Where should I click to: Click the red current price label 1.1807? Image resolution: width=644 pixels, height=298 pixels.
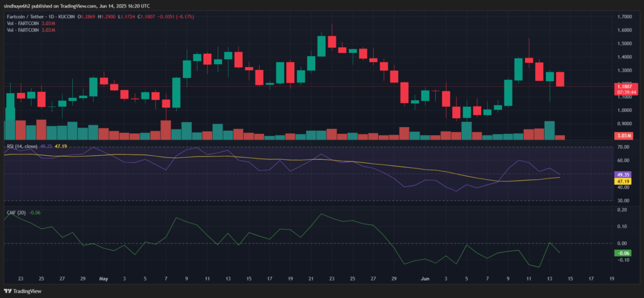pyautogui.click(x=626, y=87)
